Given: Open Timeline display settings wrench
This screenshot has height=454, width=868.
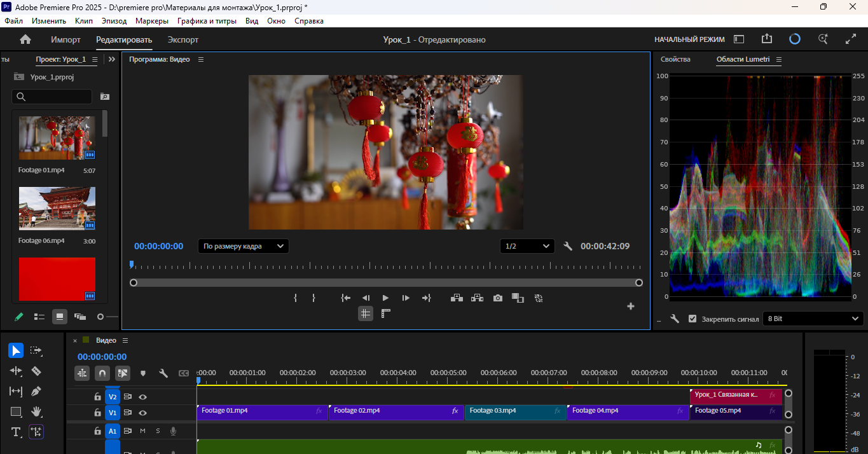Looking at the screenshot, I should point(163,373).
